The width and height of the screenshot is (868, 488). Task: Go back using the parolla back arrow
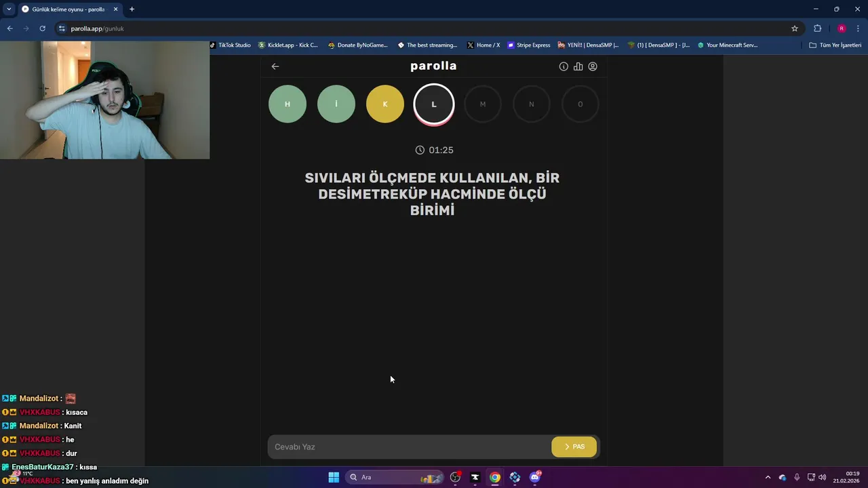275,66
